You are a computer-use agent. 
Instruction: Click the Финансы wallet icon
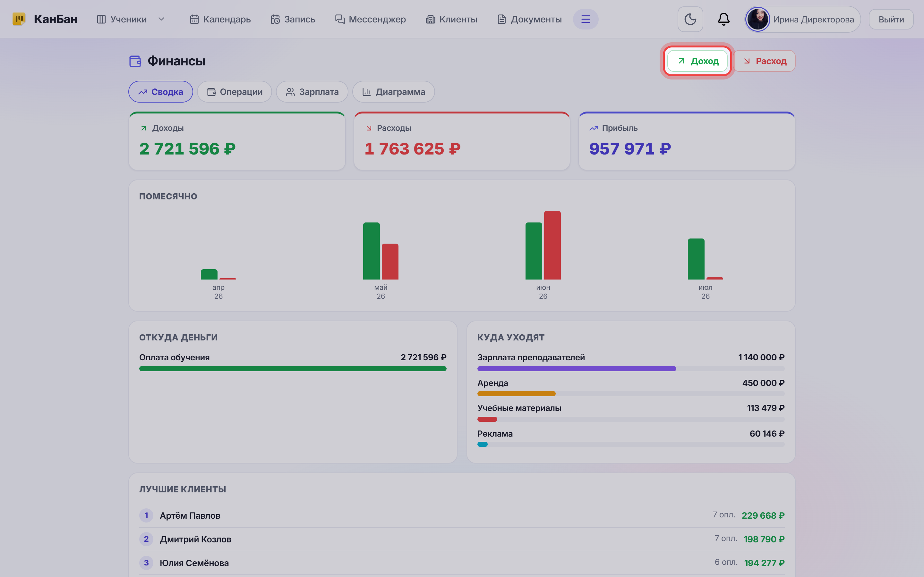[x=135, y=61]
